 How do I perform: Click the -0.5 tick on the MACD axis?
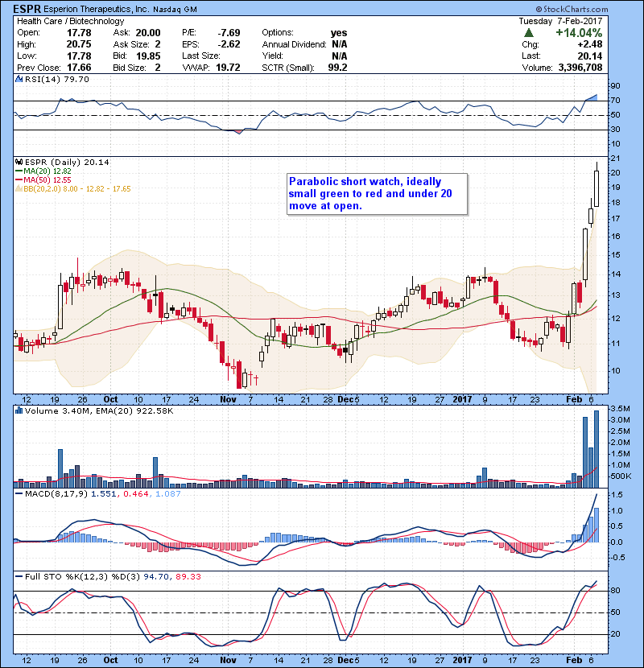(618, 558)
